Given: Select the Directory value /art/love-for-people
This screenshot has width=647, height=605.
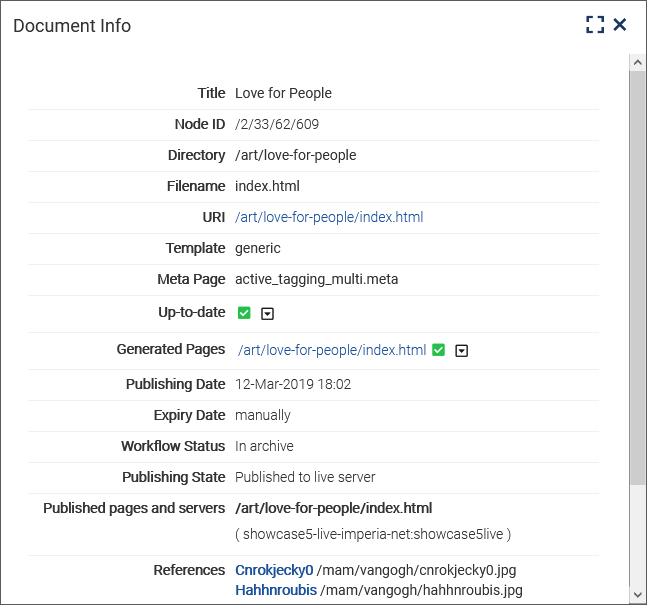Looking at the screenshot, I should [x=295, y=155].
